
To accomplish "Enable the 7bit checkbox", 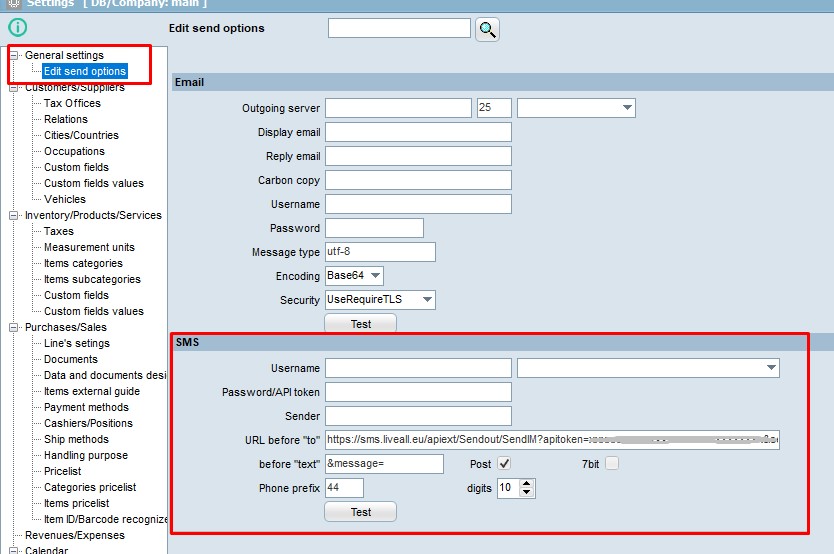I will tap(612, 464).
